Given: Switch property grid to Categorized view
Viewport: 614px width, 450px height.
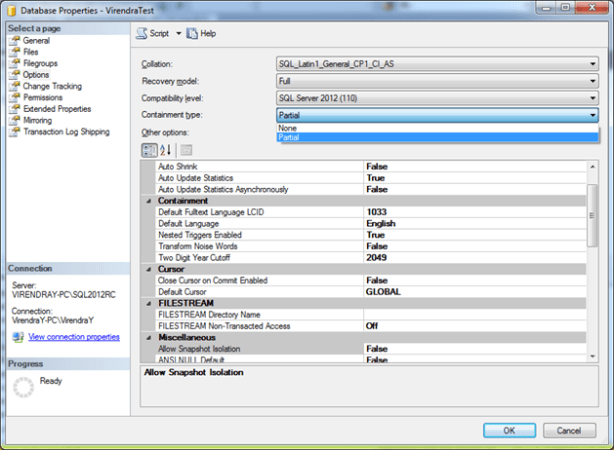Looking at the screenshot, I should point(148,149).
